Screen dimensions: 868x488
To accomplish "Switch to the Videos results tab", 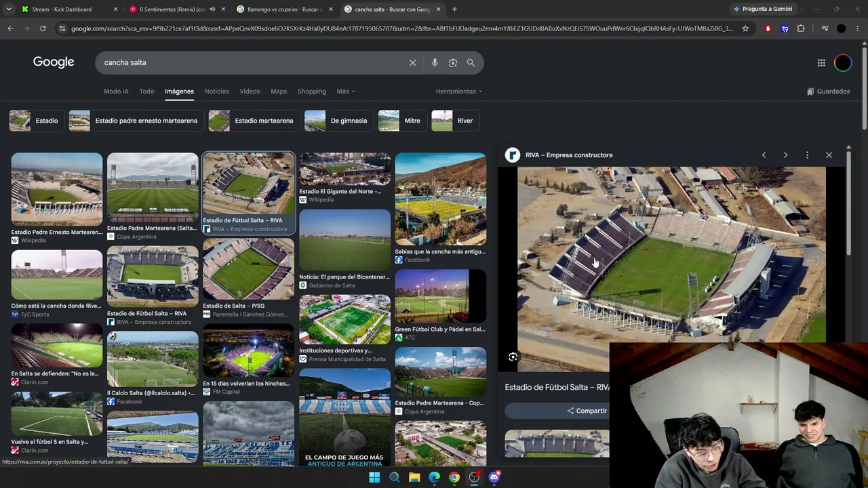I will (x=250, y=91).
